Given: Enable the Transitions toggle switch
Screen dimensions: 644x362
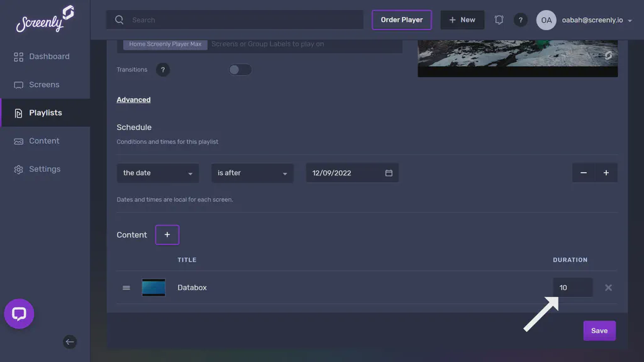Looking at the screenshot, I should coord(240,69).
